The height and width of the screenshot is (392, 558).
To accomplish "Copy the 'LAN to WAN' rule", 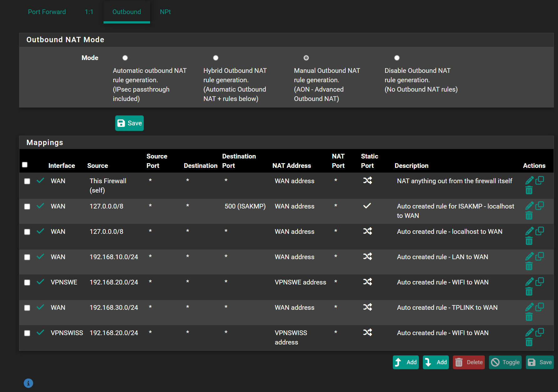I will tap(540, 256).
